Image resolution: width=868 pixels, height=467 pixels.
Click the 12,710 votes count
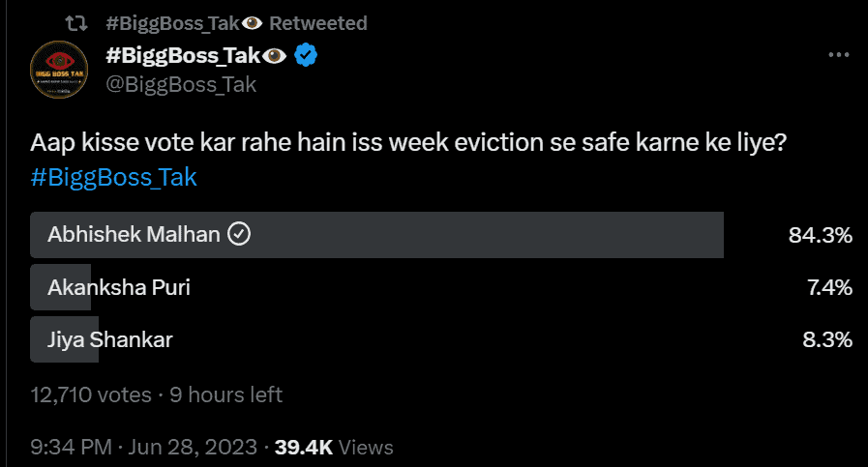90,394
